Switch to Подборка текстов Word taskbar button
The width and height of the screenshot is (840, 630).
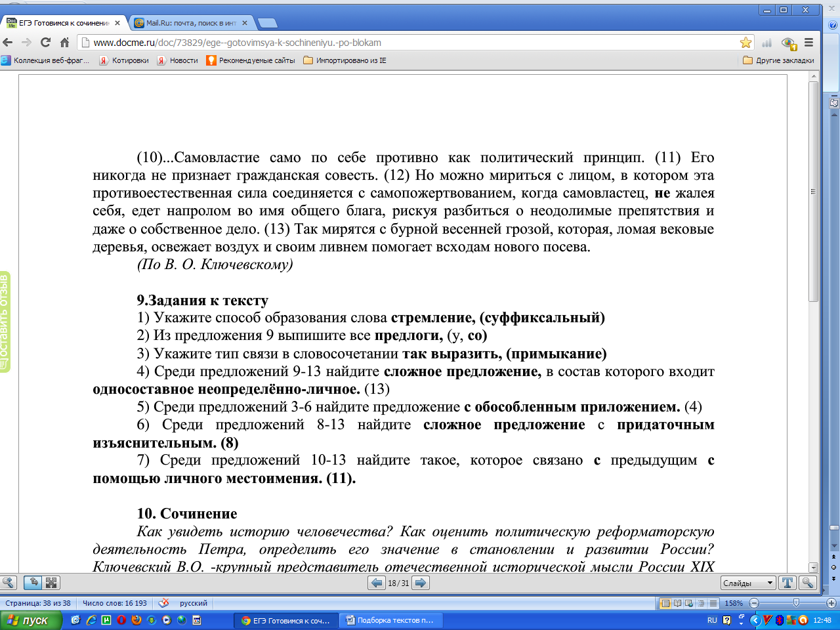[392, 620]
